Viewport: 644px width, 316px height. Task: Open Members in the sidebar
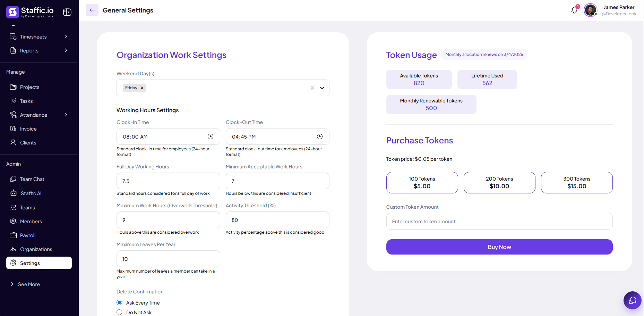click(x=39, y=221)
